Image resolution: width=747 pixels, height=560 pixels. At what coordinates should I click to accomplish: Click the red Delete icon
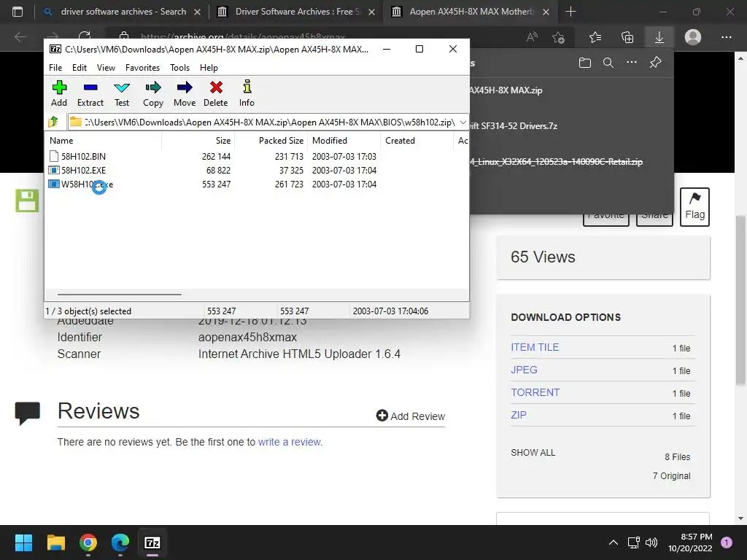tap(216, 93)
